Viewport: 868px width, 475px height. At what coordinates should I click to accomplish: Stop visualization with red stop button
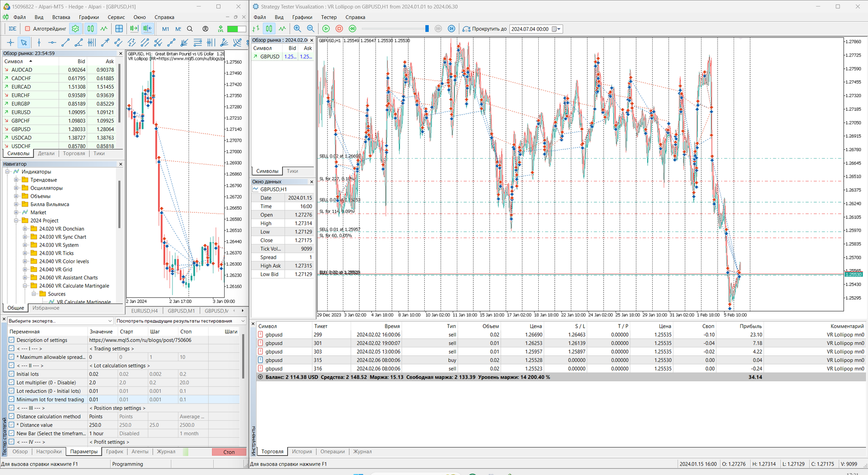pyautogui.click(x=339, y=29)
